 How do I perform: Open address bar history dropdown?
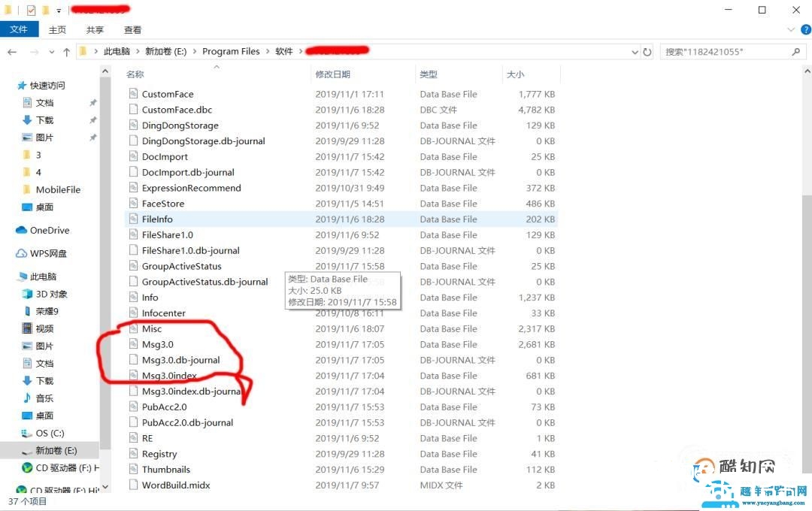pyautogui.click(x=635, y=52)
